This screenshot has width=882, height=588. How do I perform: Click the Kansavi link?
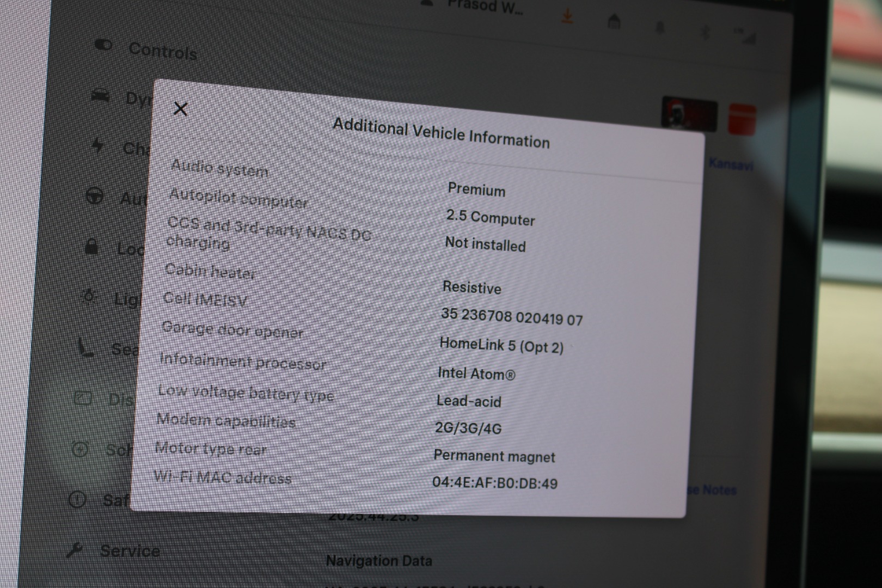point(731,164)
